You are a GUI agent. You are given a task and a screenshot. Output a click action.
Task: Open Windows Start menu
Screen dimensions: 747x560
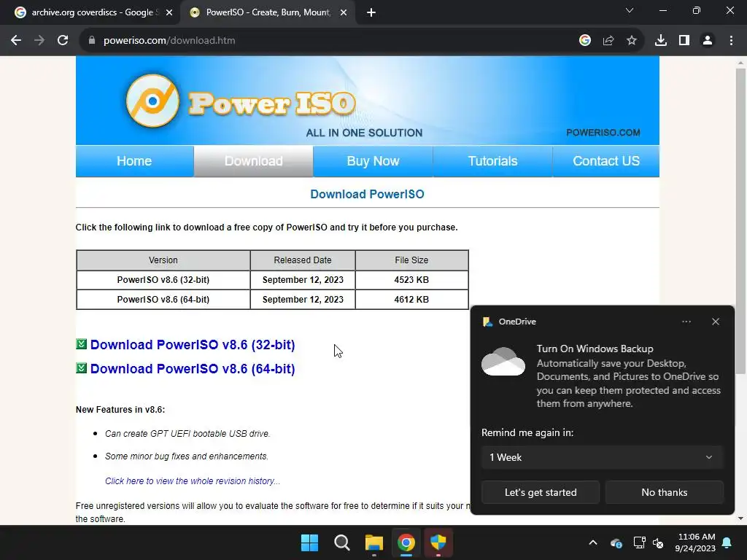[x=309, y=542]
